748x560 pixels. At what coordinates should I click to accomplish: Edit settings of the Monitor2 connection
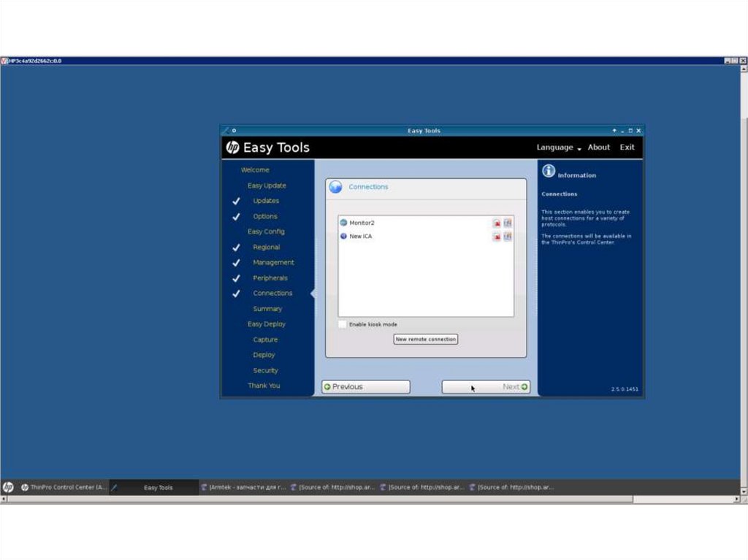[508, 223]
